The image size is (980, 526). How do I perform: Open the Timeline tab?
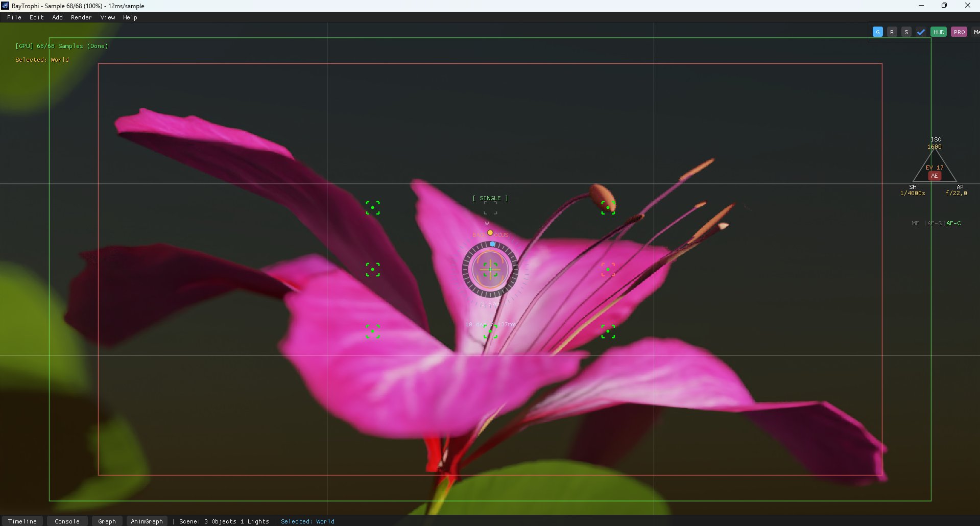click(x=22, y=521)
